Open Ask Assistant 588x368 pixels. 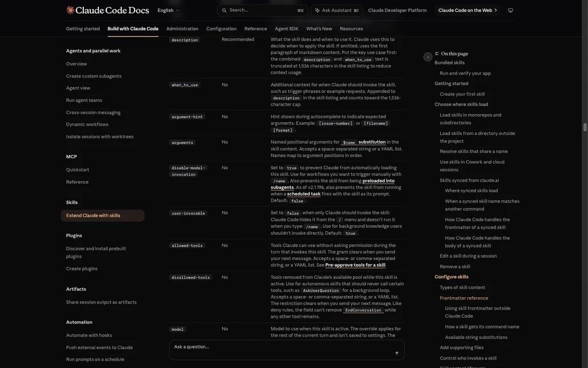tap(337, 10)
